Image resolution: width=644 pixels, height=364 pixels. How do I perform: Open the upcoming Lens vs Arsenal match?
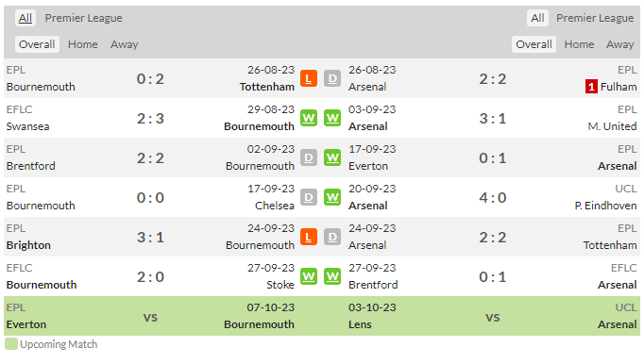[493, 316]
